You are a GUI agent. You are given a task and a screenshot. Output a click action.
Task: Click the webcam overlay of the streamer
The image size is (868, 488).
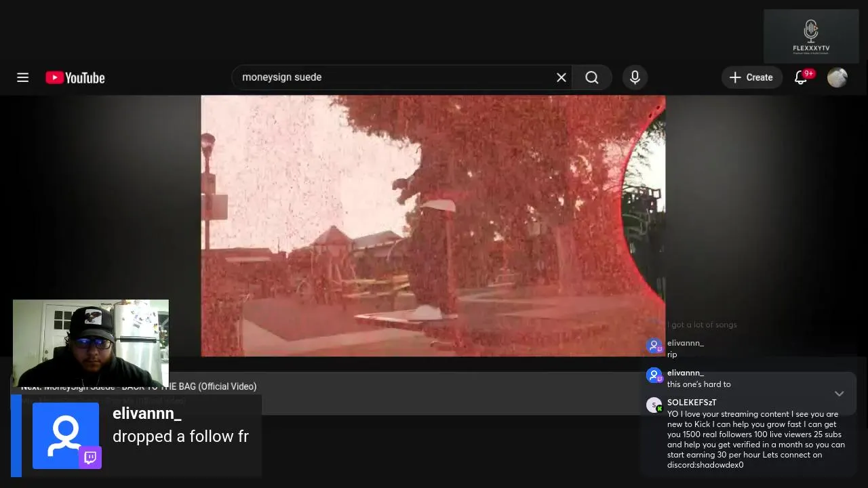(x=90, y=343)
